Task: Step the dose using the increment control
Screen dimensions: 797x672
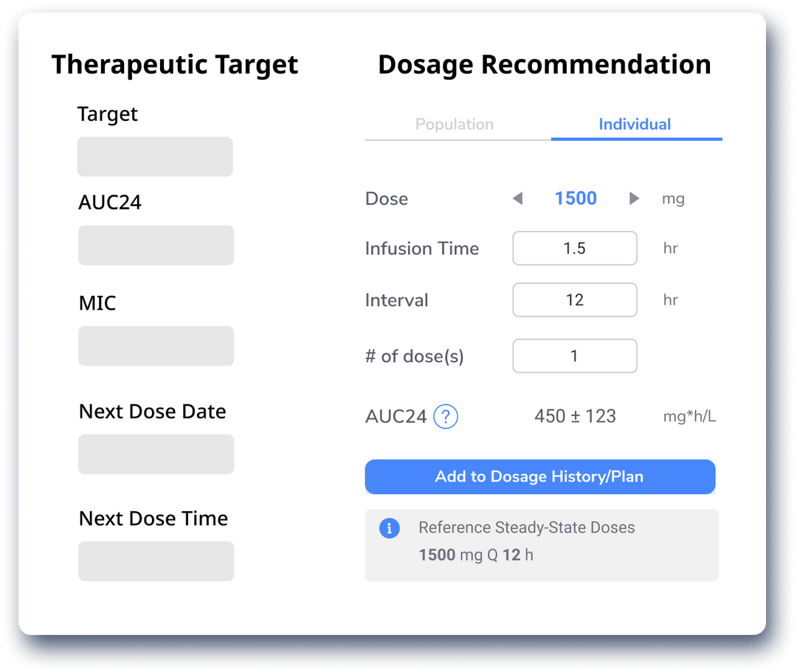Action: (634, 198)
